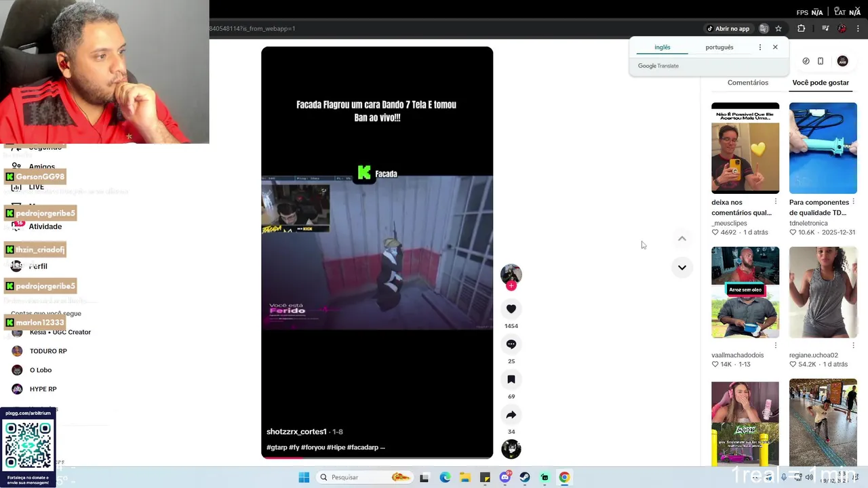The image size is (868, 488).
Task: Like the video with the heart icon
Action: point(511,309)
